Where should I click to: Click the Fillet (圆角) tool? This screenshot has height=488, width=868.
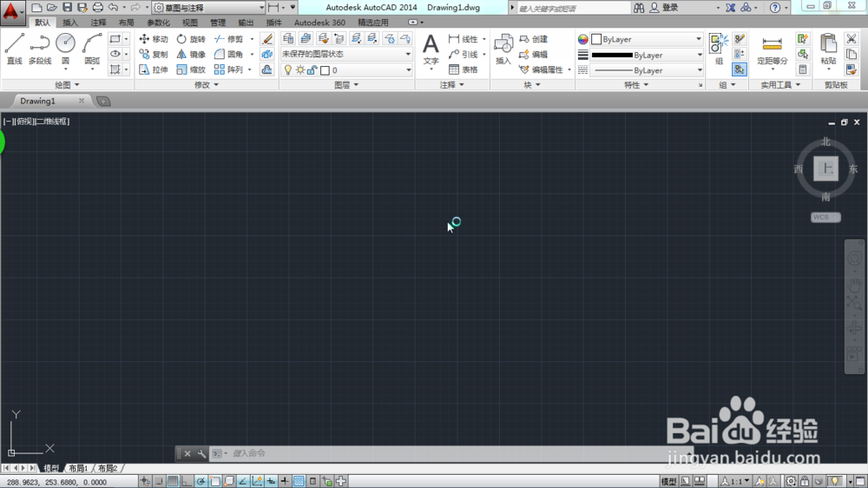(x=229, y=55)
